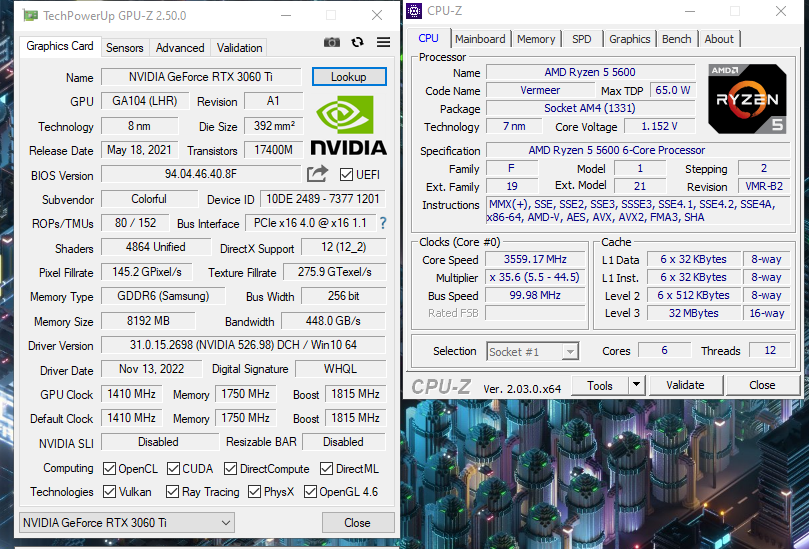Click the Tools button in CPU-Z
This screenshot has height=549, width=809.
click(600, 385)
